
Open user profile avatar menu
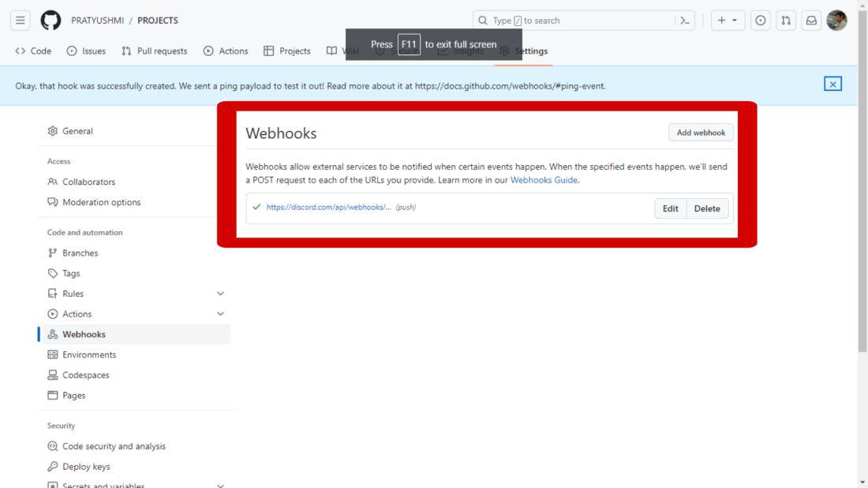click(836, 21)
